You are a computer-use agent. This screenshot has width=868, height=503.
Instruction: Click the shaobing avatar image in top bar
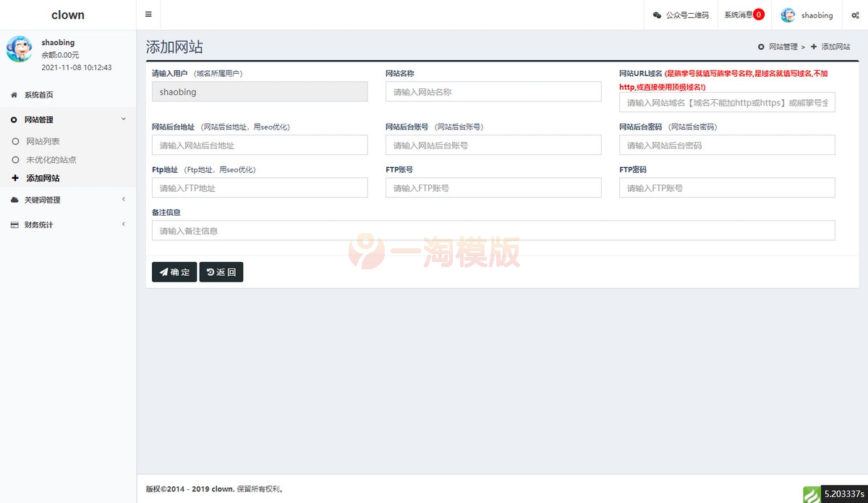click(x=787, y=14)
